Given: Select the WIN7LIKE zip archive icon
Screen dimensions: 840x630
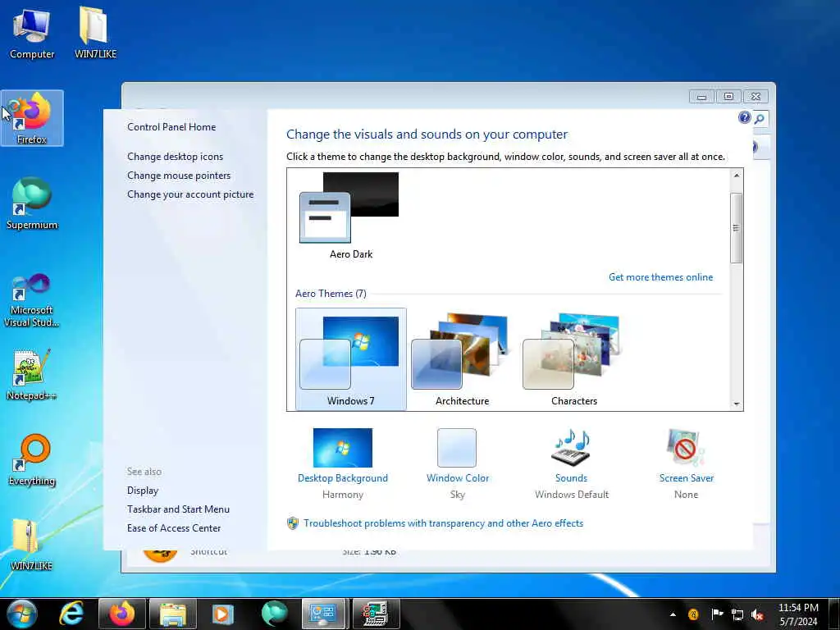Looking at the screenshot, I should coord(32,545).
